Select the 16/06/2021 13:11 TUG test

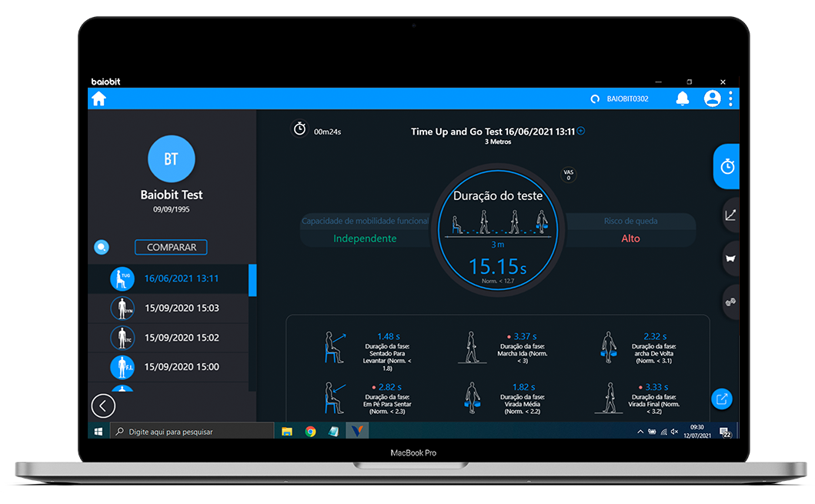[169, 279]
